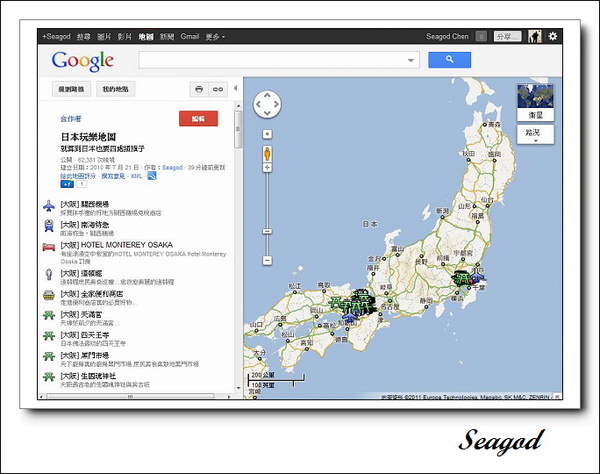This screenshot has width=600, height=474.
Task: Click the red edit button
Action: pyautogui.click(x=198, y=119)
